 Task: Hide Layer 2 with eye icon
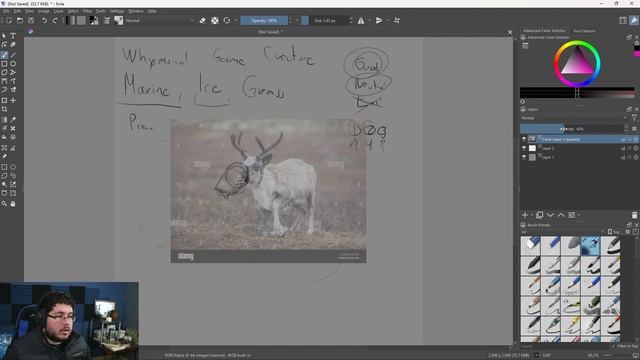point(524,148)
